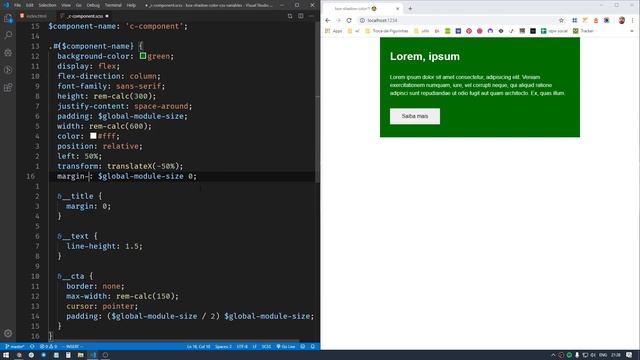The width and height of the screenshot is (640, 360).
Task: Open the Manage gear at sidebar bottom
Action: tap(8, 333)
